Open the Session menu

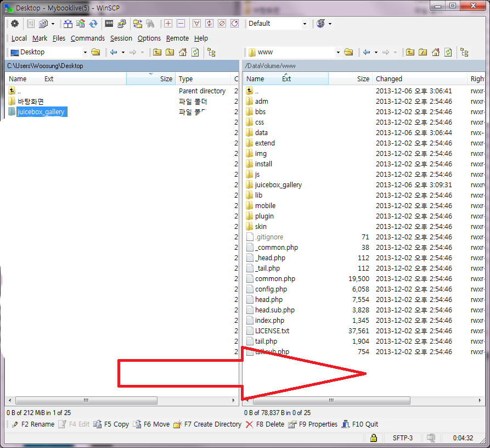pyautogui.click(x=121, y=38)
